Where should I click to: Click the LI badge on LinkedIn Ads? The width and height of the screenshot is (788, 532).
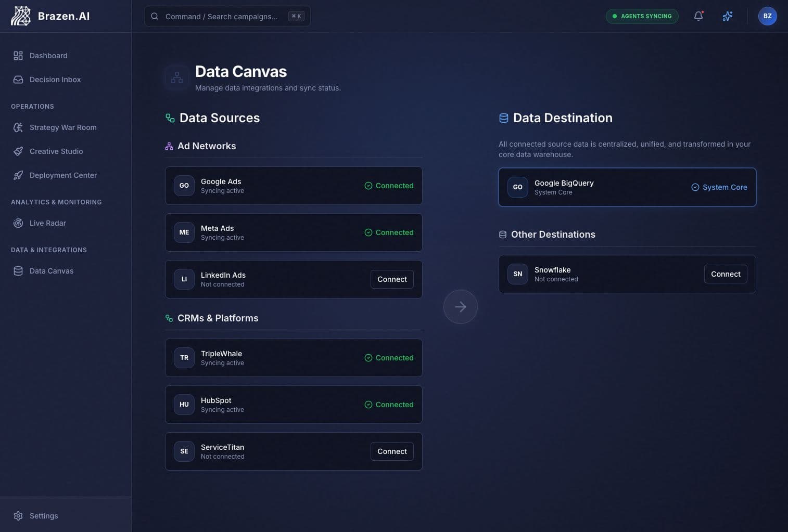[184, 279]
